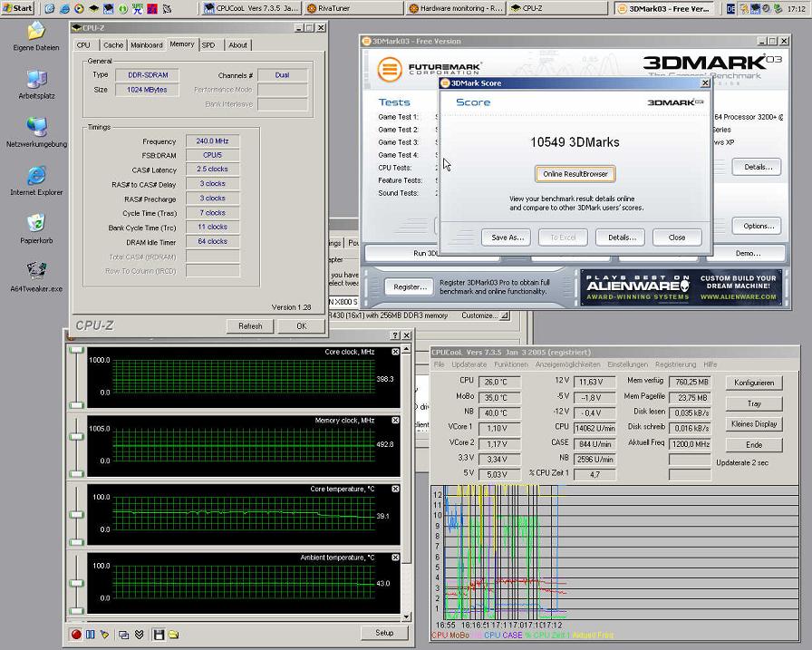Open Netzwerkumgebung desktop icon
Viewport: 812px width, 650px height.
pos(36,132)
